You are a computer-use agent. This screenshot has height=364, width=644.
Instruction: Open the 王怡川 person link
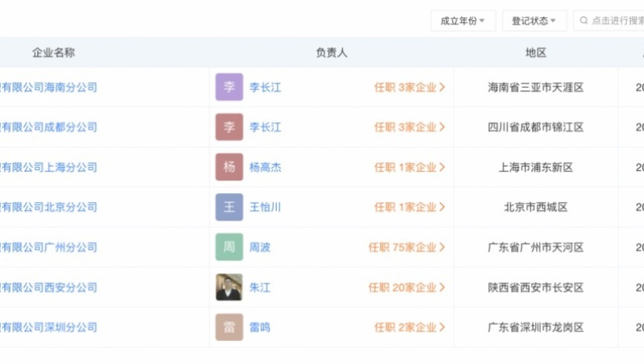pos(265,207)
